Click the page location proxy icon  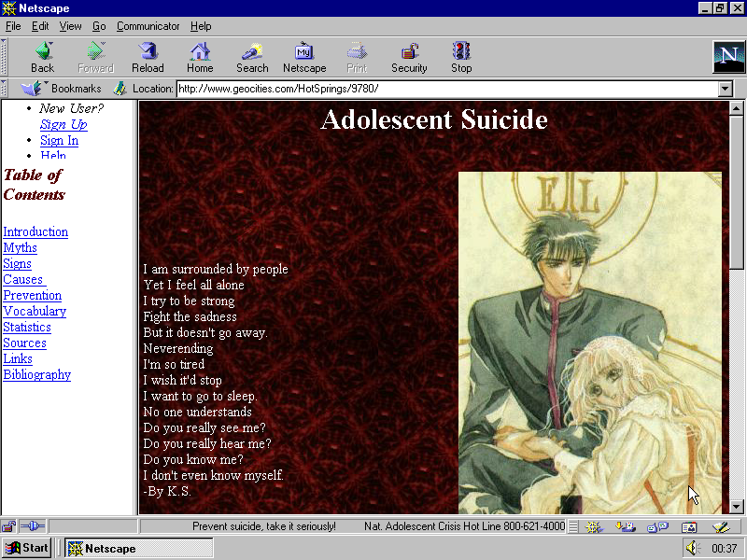[x=120, y=88]
